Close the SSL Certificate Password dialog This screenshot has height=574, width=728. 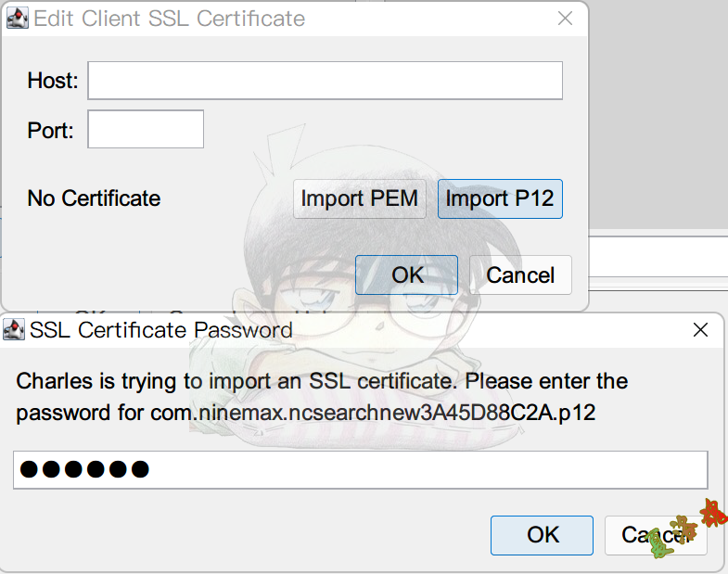[x=701, y=329]
